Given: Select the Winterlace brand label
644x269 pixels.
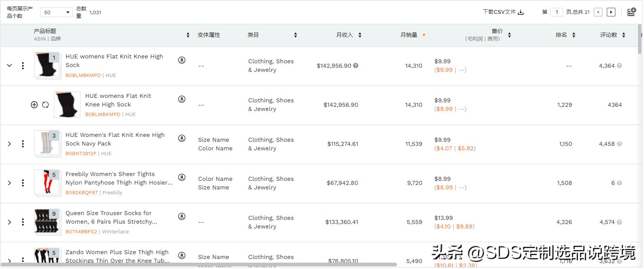Looking at the screenshot, I should (x=115, y=231).
